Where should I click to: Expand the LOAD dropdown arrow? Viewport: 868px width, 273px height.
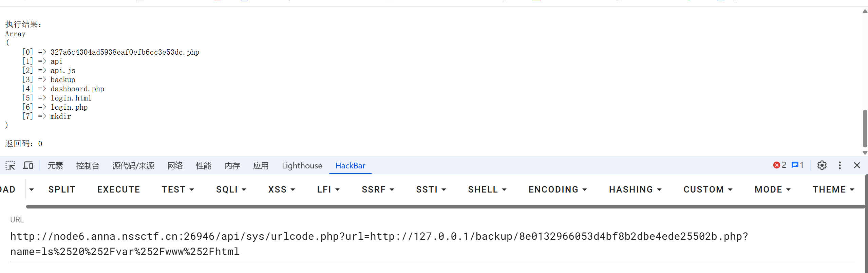(32, 189)
